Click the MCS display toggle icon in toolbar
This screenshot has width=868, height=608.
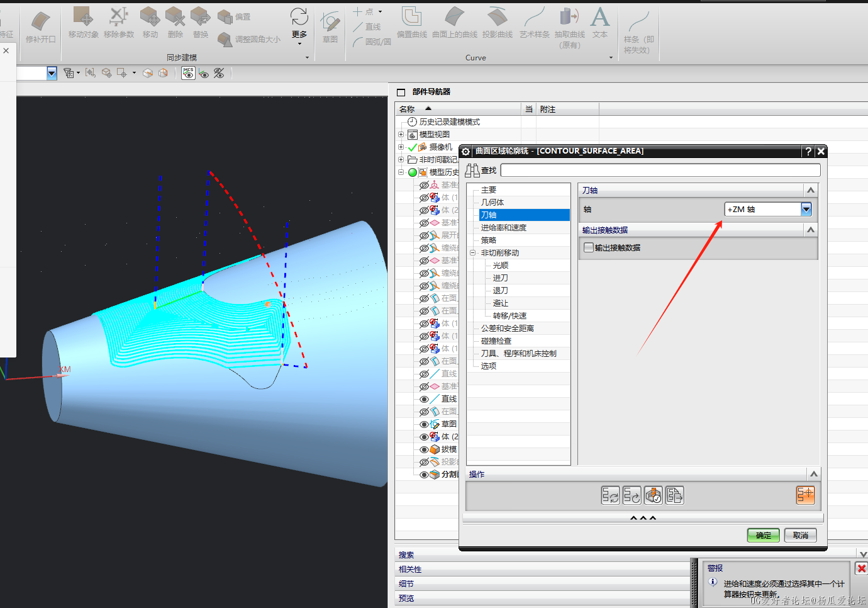(x=188, y=73)
